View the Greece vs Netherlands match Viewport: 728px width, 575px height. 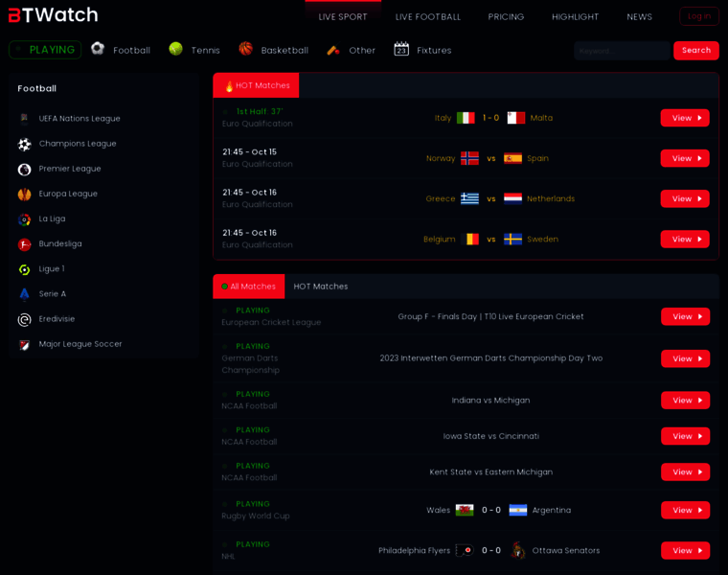pos(685,198)
